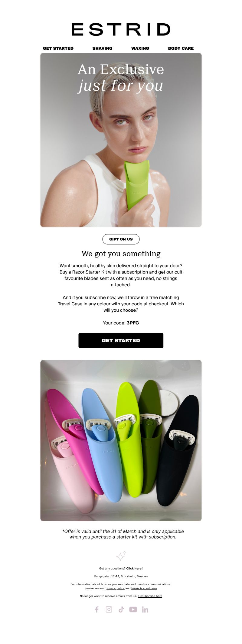Screen dimensions: 242x644
Task: Click the colourful travel cases photo
Action: (x=121, y=440)
